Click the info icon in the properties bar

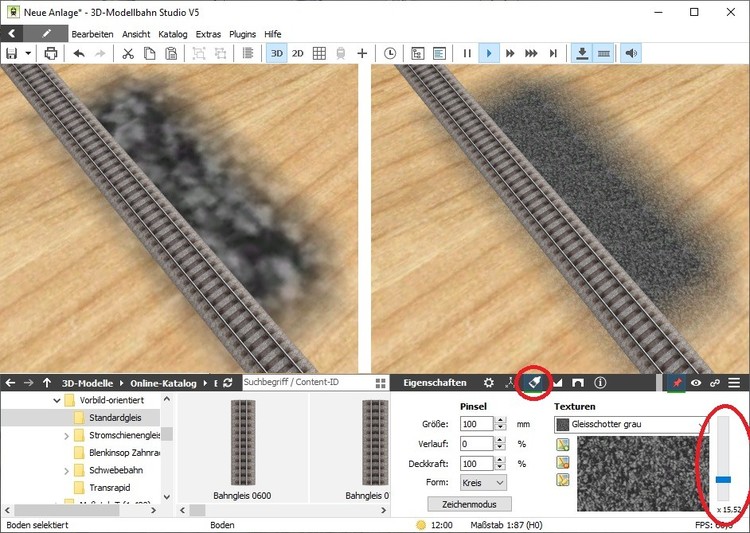pos(600,383)
